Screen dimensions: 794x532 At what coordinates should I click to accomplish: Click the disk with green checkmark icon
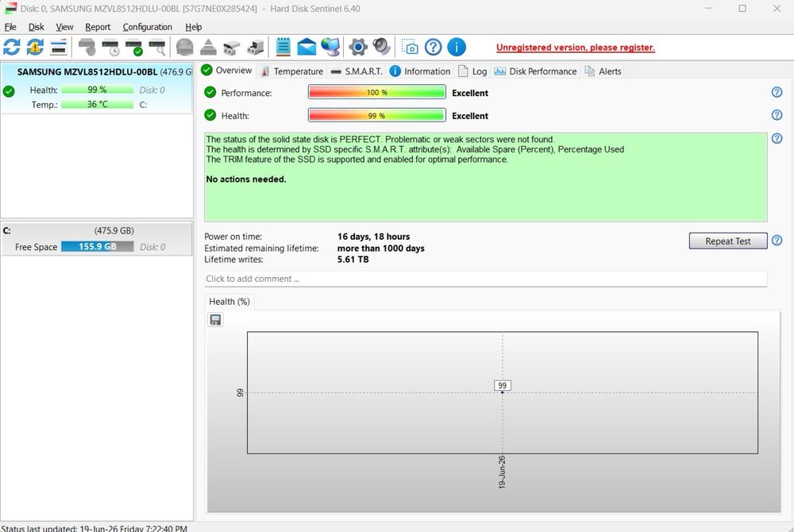coord(134,47)
